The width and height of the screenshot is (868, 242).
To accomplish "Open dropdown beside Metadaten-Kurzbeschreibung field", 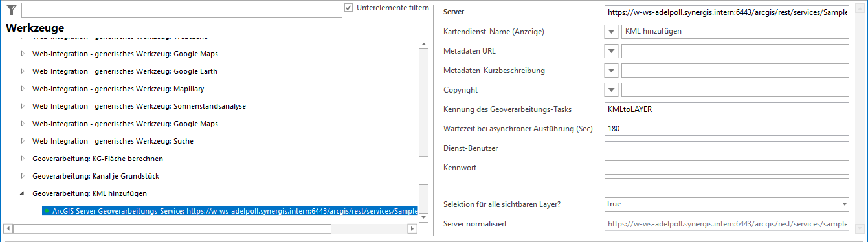I will coord(612,71).
